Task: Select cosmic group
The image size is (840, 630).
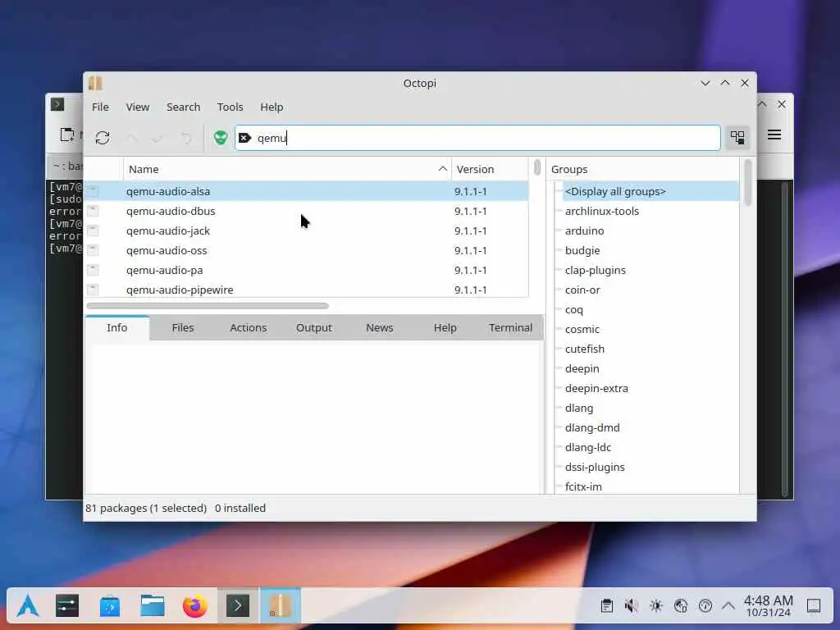Action: (582, 329)
